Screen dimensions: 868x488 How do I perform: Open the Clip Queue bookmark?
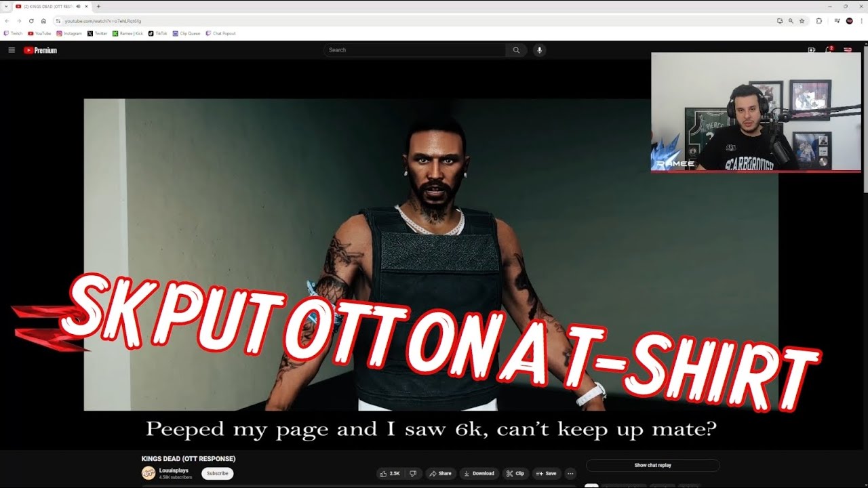[x=186, y=33]
